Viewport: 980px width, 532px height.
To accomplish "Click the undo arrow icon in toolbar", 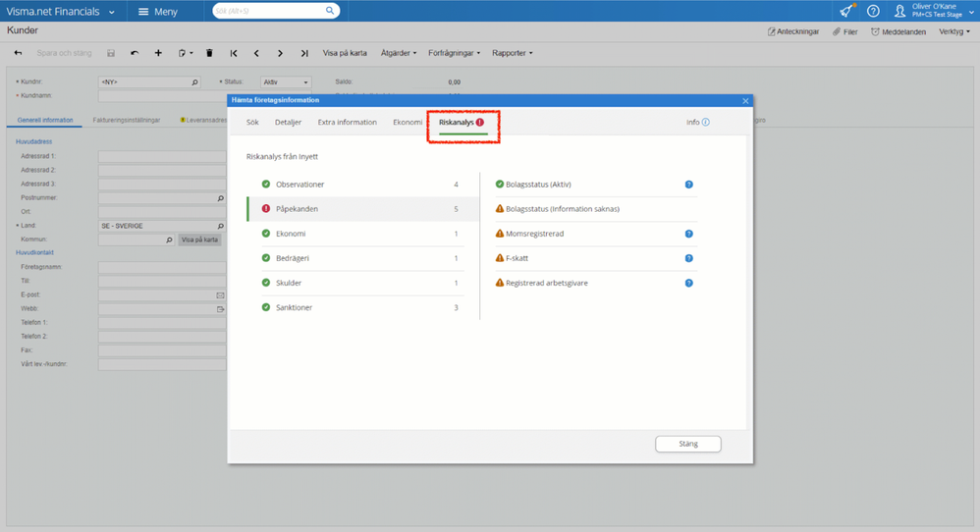I will click(x=135, y=53).
